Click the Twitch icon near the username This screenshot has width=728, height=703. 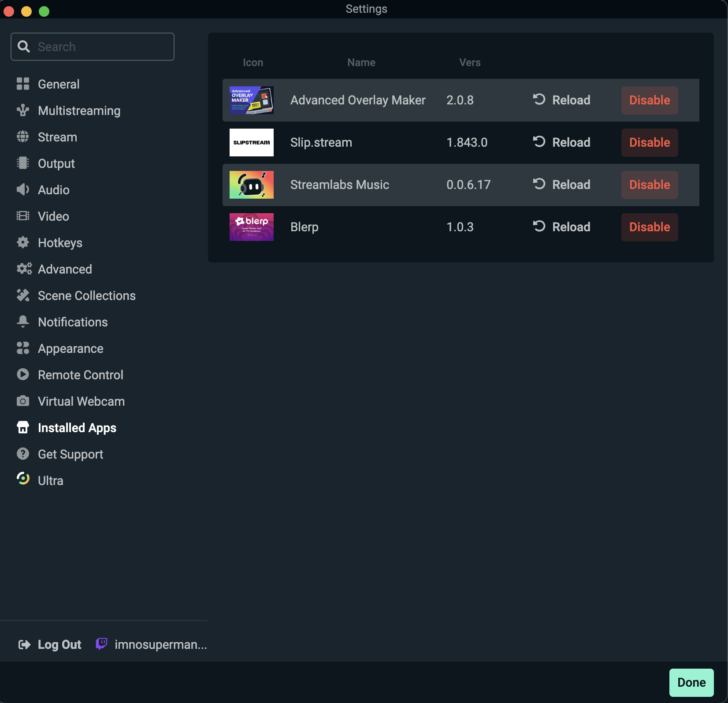pyautogui.click(x=101, y=644)
